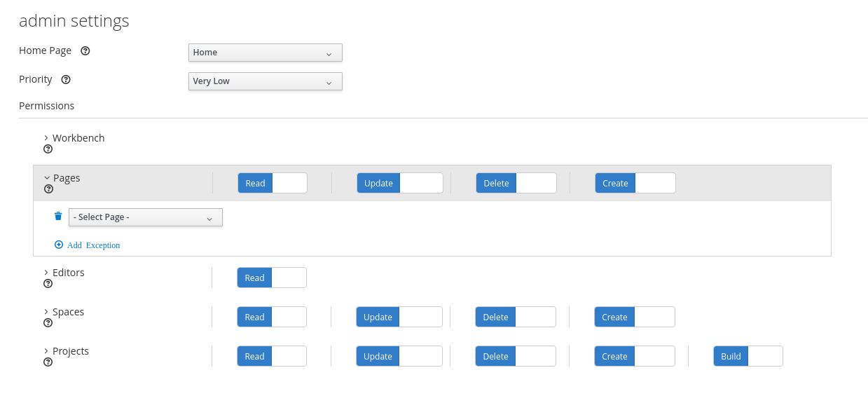Toggle the Projects Create permission switch
868x396 pixels.
(634, 357)
